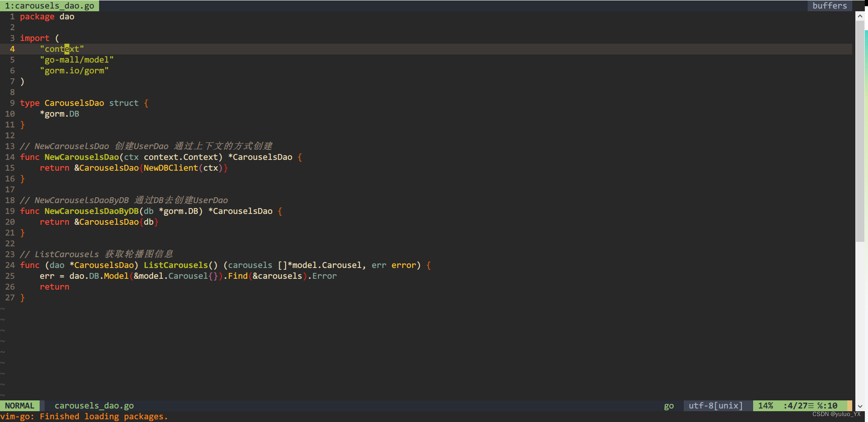
Task: Click the vertical scrollbar thumb
Action: coord(859,131)
